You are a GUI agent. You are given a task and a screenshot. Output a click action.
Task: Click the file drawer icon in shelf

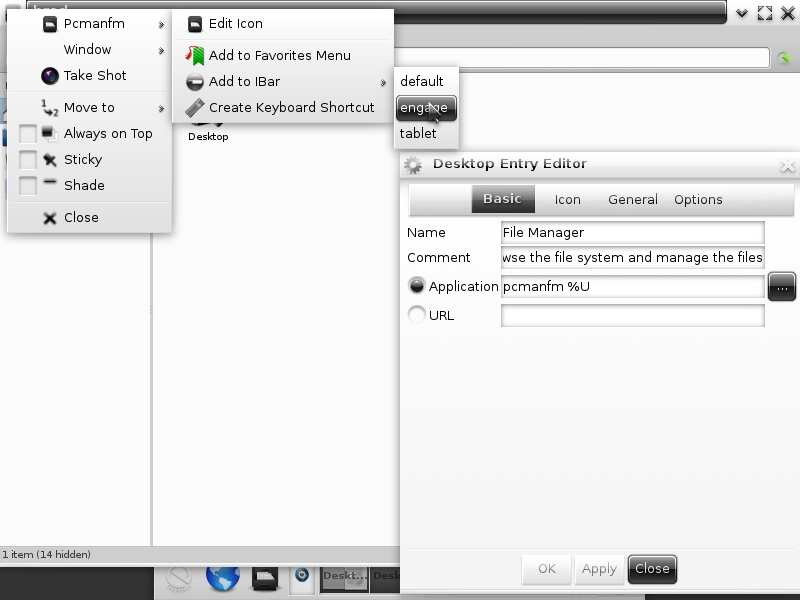click(265, 579)
